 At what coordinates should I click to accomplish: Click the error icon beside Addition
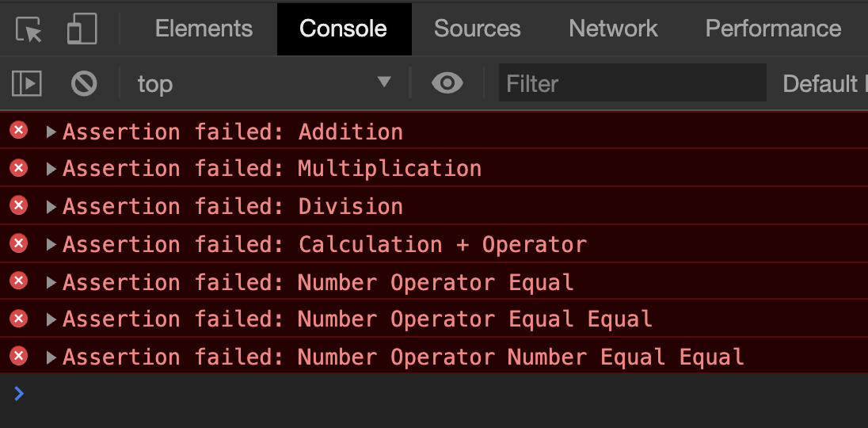click(x=18, y=131)
